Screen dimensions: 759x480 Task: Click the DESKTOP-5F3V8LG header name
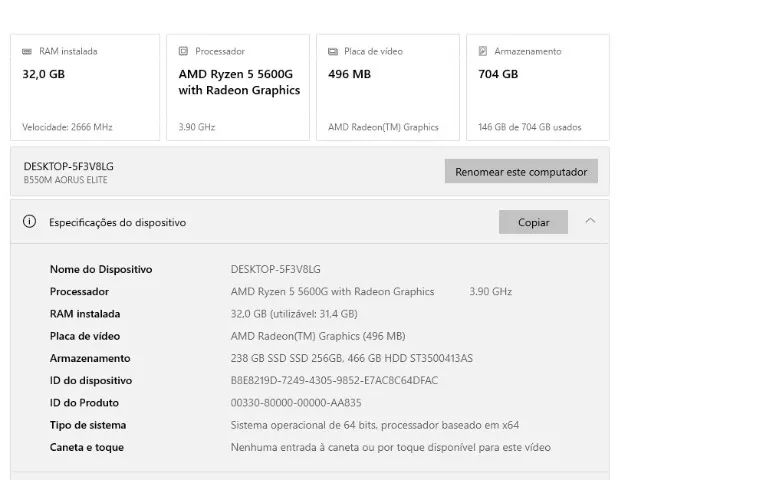tap(68, 166)
